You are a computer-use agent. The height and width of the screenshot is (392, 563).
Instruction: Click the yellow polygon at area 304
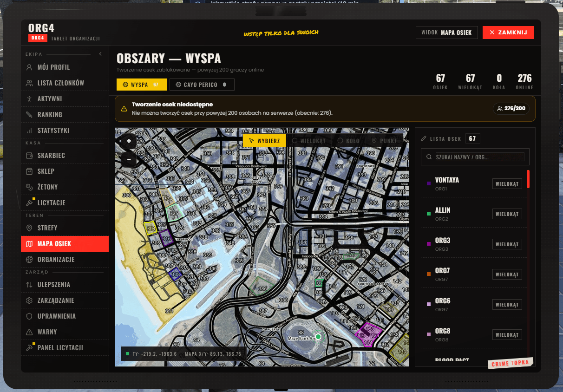click(151, 228)
